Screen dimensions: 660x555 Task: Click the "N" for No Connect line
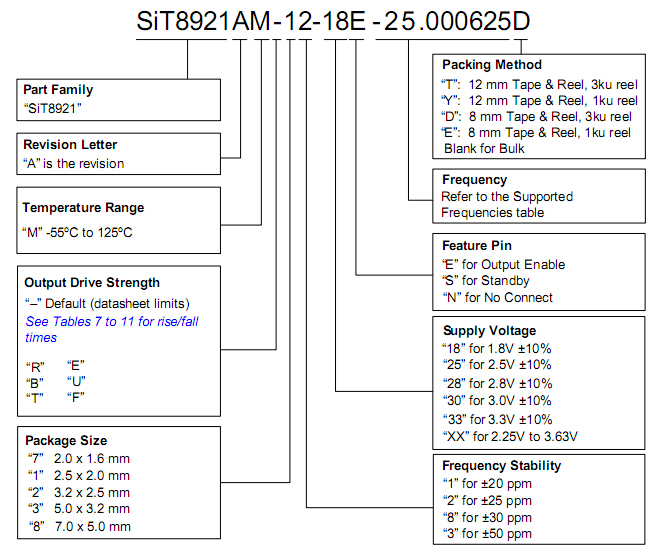(x=498, y=297)
